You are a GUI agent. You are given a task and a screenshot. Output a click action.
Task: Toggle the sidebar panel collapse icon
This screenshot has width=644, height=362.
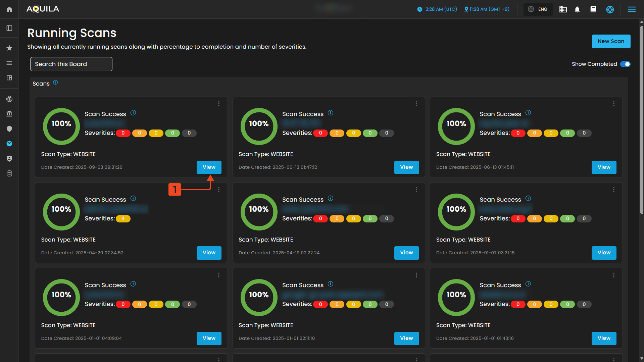coord(9,28)
